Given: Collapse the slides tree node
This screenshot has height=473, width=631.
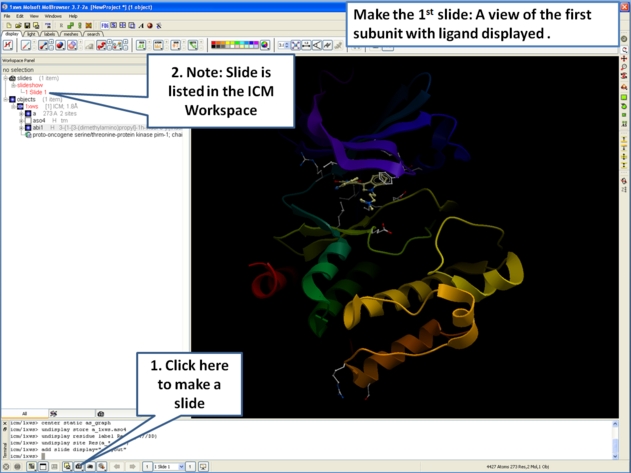Looking at the screenshot, I should pyautogui.click(x=5, y=79).
